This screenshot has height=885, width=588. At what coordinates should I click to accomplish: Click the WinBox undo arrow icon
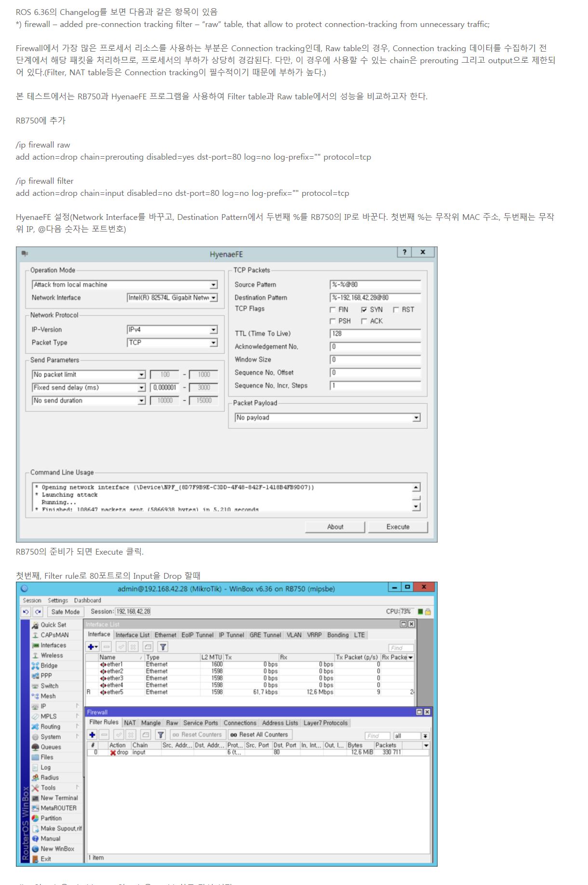pyautogui.click(x=26, y=612)
